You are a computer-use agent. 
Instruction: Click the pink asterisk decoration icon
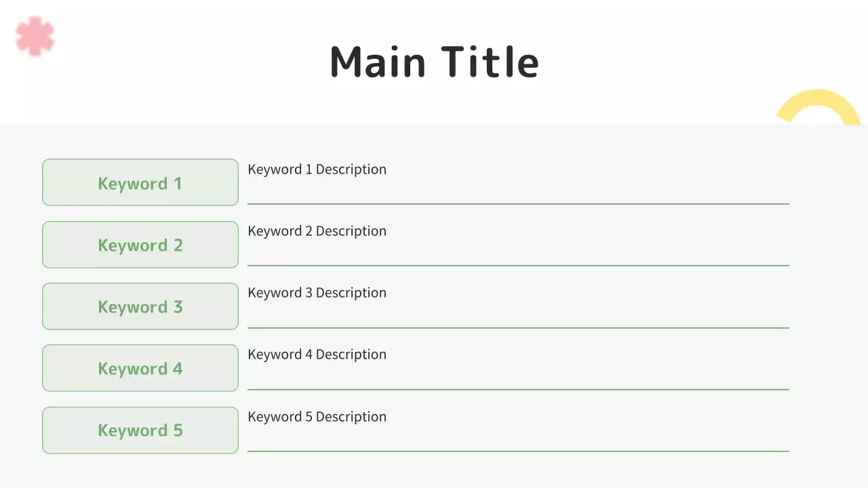(x=35, y=37)
